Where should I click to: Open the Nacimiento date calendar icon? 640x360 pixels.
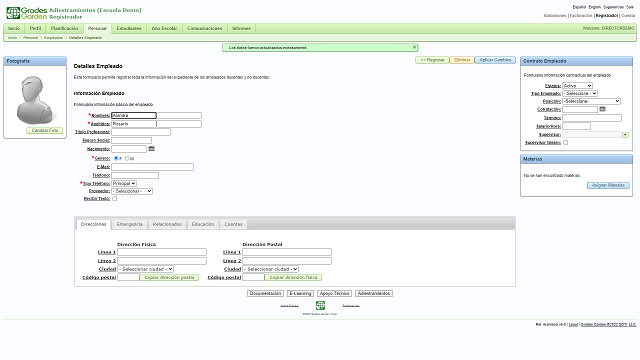pos(151,149)
